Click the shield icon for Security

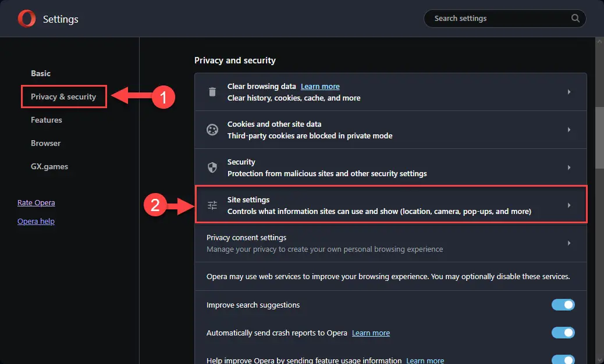click(212, 167)
